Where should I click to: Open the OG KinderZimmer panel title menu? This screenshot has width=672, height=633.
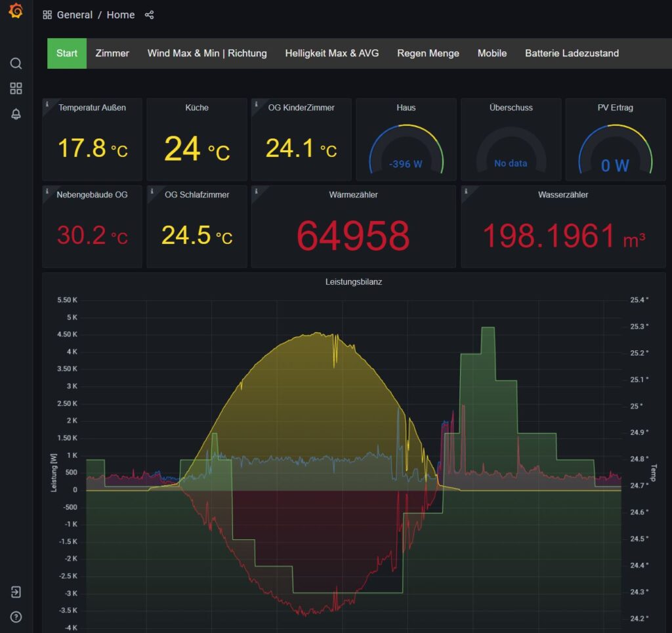pos(301,108)
